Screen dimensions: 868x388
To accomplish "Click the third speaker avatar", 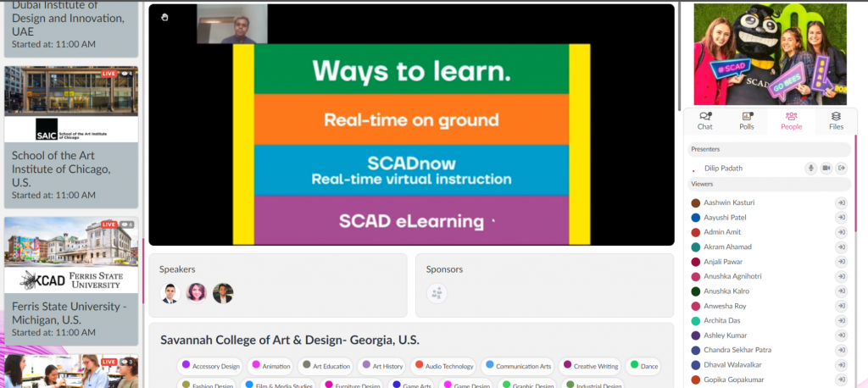I will pos(223,293).
